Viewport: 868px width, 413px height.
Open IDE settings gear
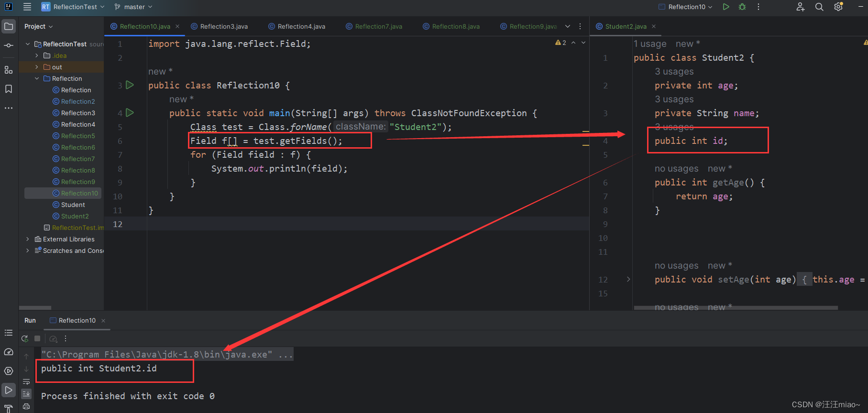tap(838, 7)
